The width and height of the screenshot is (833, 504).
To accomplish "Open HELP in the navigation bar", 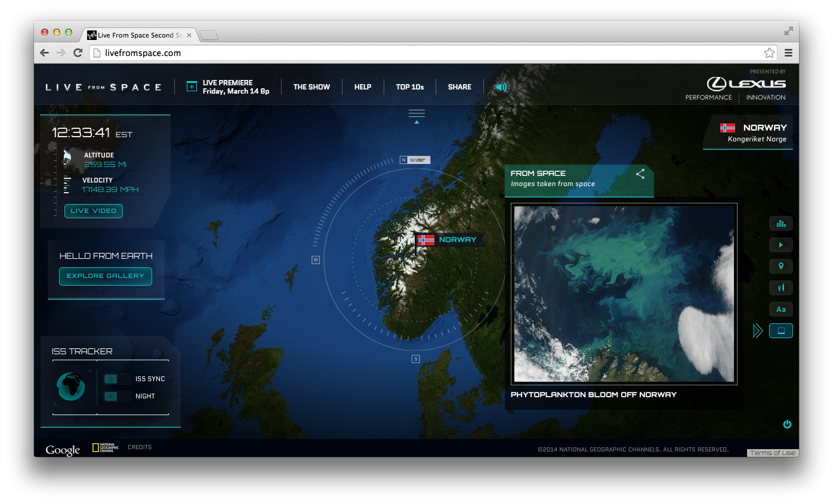I will (363, 87).
